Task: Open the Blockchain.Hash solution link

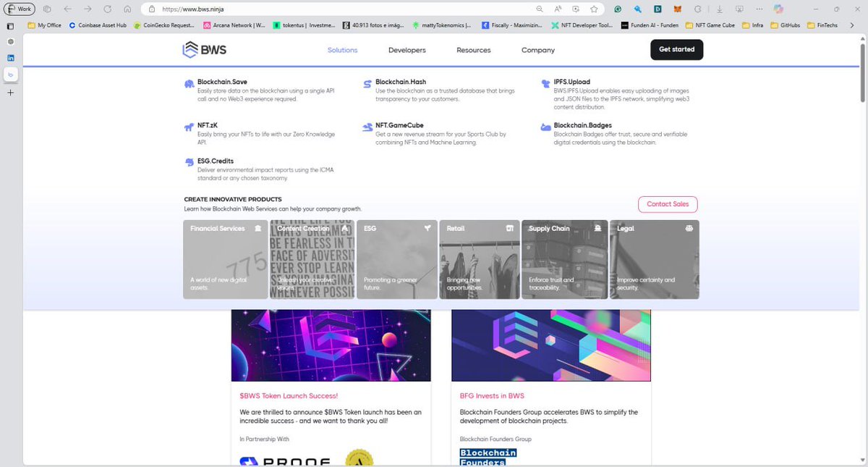Action: 401,82
